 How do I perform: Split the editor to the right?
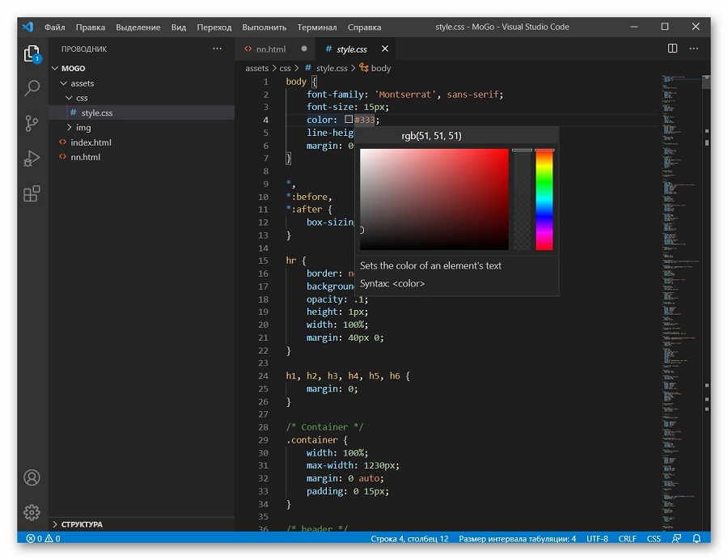point(672,49)
